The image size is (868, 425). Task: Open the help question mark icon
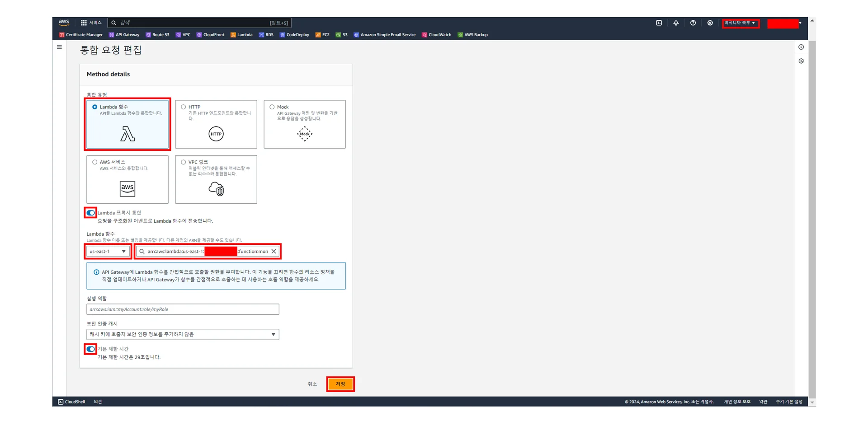[x=693, y=23]
